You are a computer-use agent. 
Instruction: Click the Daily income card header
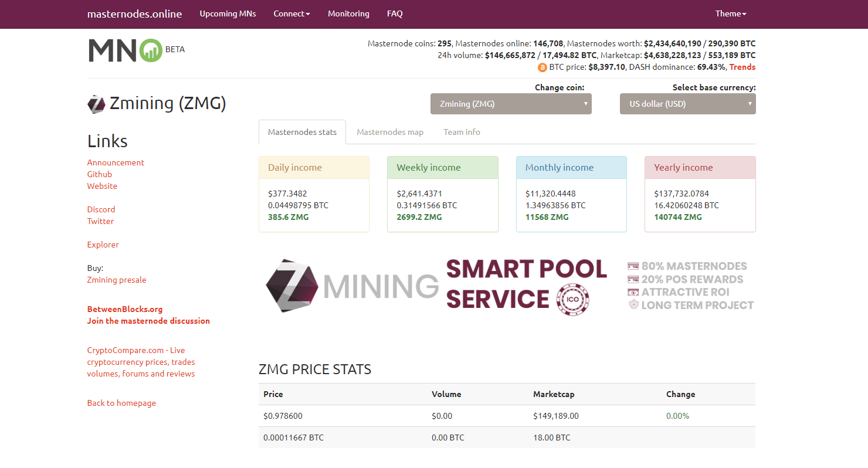point(314,168)
